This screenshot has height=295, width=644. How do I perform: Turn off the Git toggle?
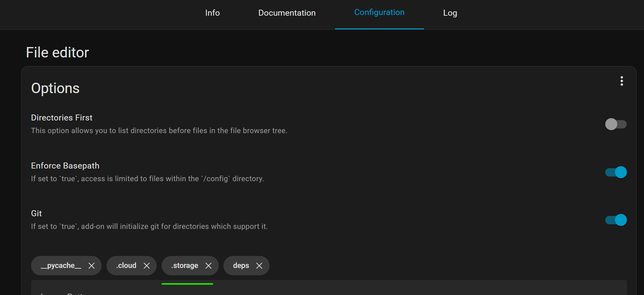click(x=616, y=220)
